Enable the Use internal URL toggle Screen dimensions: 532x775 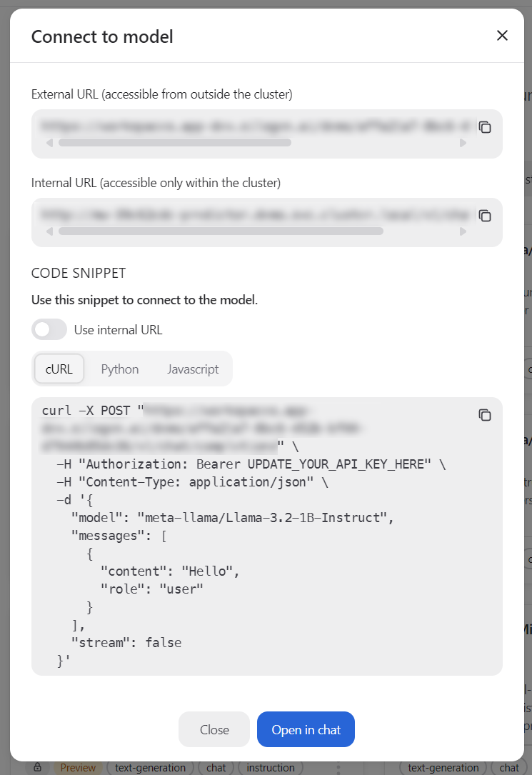coord(49,329)
